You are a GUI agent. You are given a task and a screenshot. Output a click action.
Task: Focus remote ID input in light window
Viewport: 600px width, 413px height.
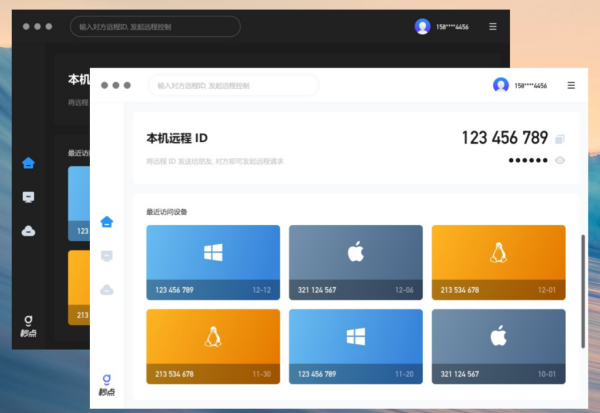point(233,85)
